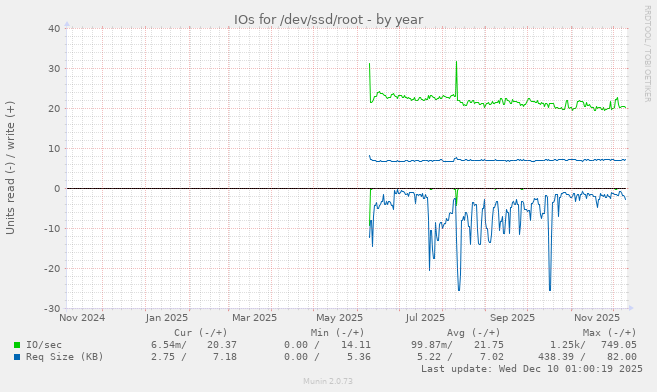Screen dimensions: 657x392
Task: Click the IO/sec average read value '99.87m/'
Action: (432, 345)
